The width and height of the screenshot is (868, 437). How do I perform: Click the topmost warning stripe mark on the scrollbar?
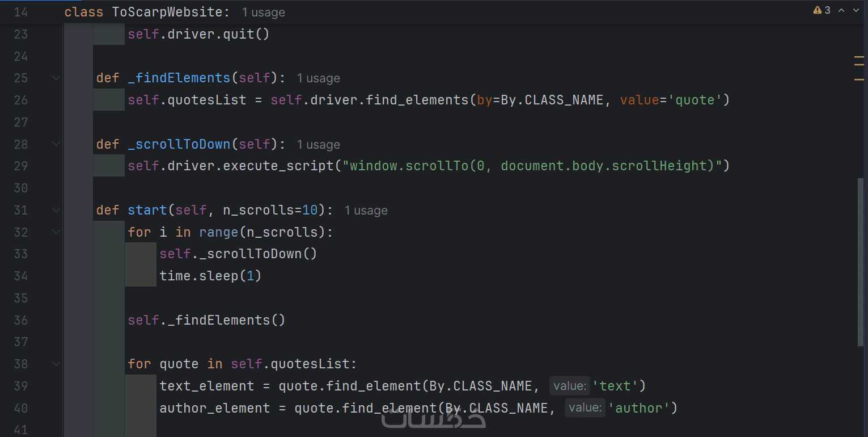coord(859,57)
